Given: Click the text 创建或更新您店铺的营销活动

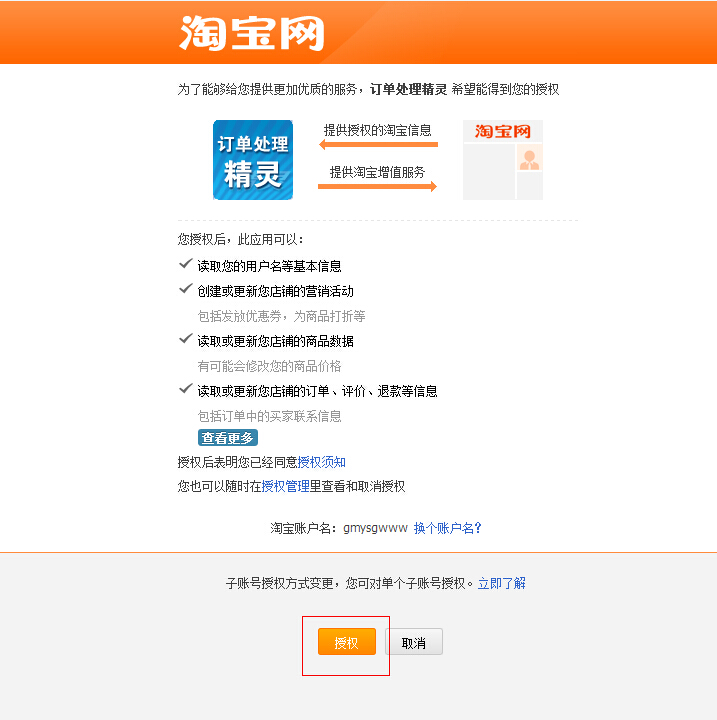Looking at the screenshot, I should [x=276, y=291].
